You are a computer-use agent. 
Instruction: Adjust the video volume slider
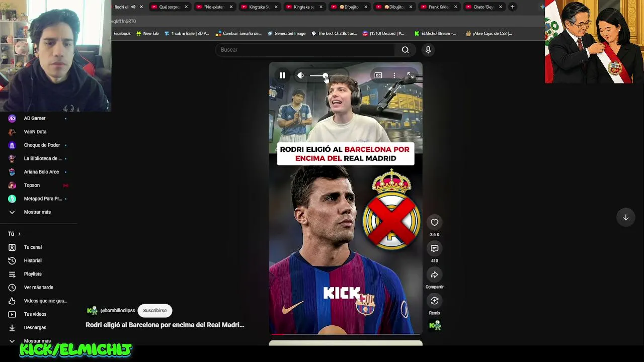click(326, 75)
